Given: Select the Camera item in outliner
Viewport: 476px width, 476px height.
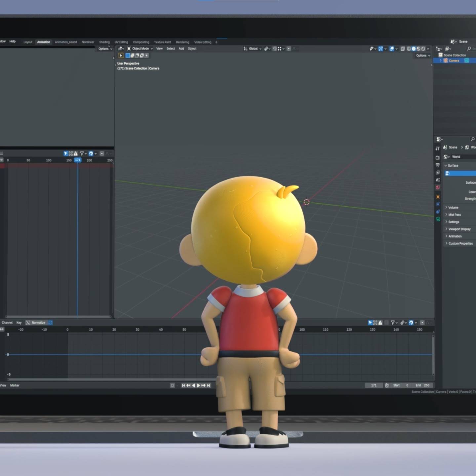Looking at the screenshot, I should 454,60.
